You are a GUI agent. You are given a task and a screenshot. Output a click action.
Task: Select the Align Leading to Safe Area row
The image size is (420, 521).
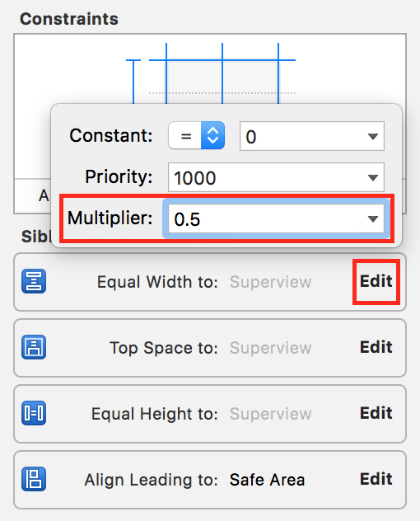click(210, 480)
